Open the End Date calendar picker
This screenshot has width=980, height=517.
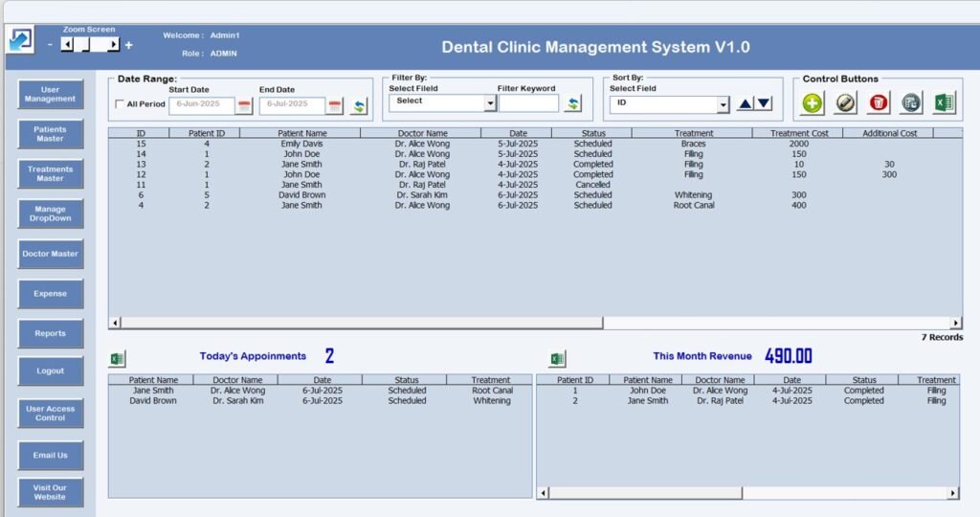pos(335,105)
